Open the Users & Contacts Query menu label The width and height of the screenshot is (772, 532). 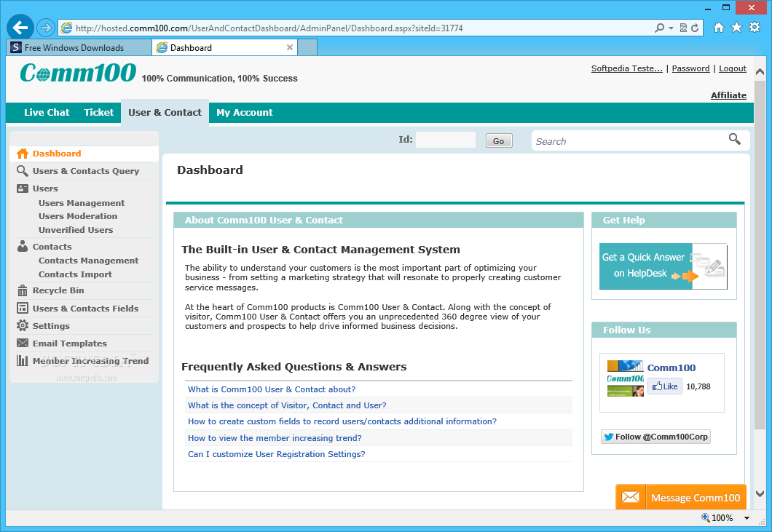tap(86, 171)
